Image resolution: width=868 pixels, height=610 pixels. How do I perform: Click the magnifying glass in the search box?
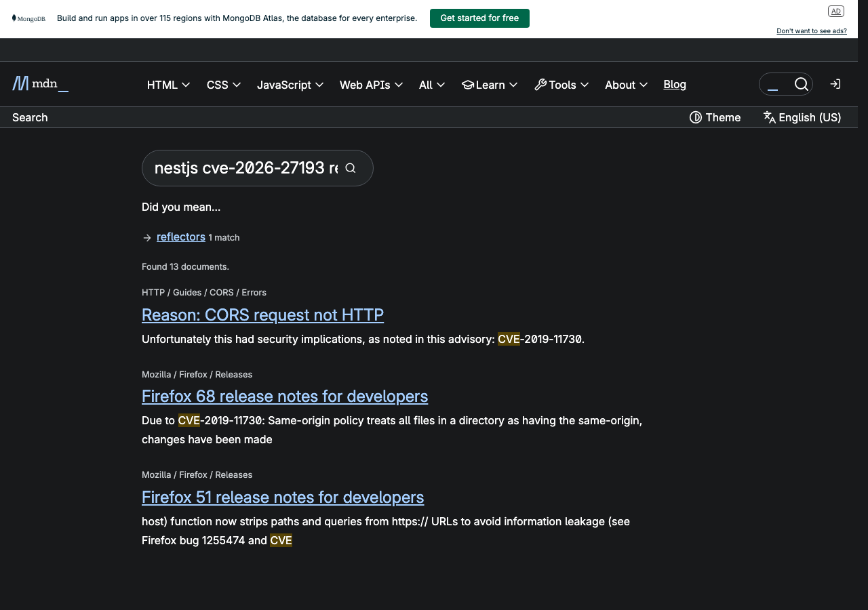[802, 84]
